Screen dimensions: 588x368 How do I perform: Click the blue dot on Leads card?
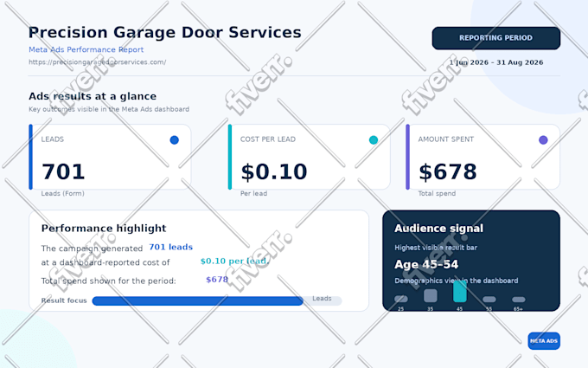point(175,140)
